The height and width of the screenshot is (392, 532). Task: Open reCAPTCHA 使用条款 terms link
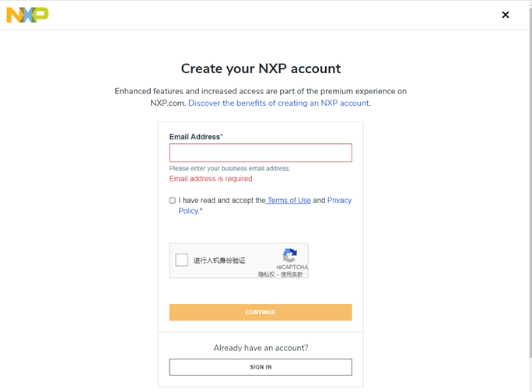[x=292, y=275]
